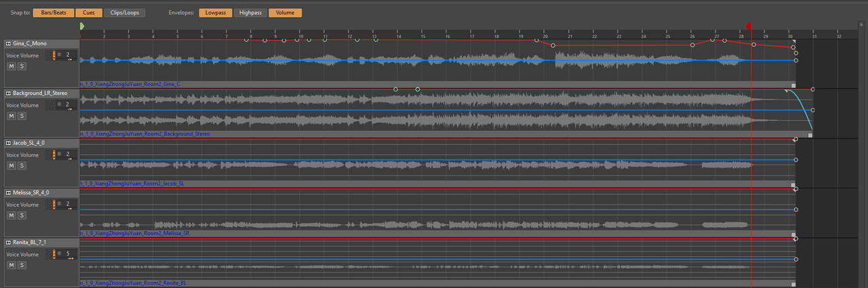Collapse the Jacob_SL_4_0 track header
Image resolution: width=868 pixels, height=288 pixels.
tap(8, 143)
